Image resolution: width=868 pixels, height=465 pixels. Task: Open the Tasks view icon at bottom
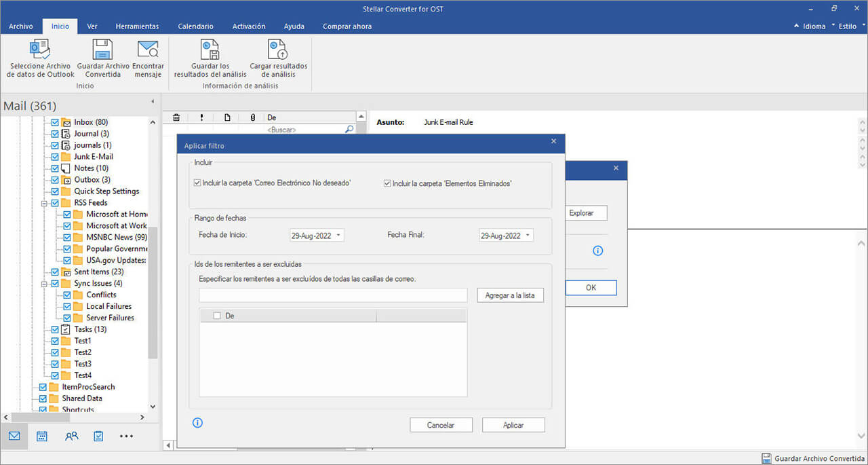(98, 436)
